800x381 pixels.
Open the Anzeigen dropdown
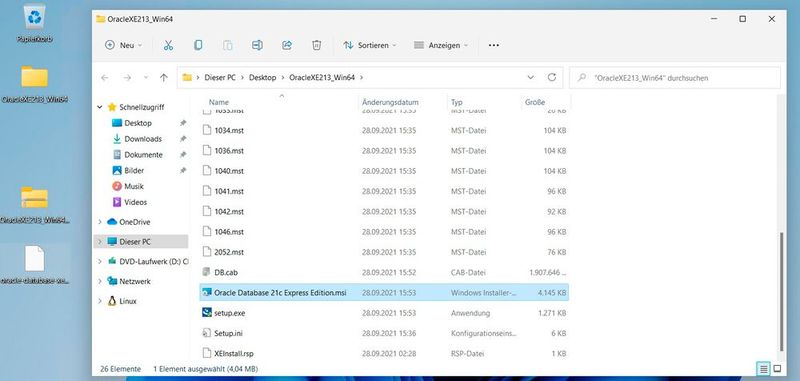click(x=441, y=45)
